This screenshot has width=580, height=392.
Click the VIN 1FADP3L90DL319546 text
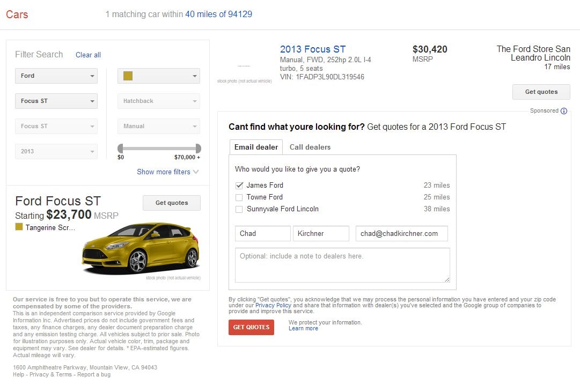(322, 77)
